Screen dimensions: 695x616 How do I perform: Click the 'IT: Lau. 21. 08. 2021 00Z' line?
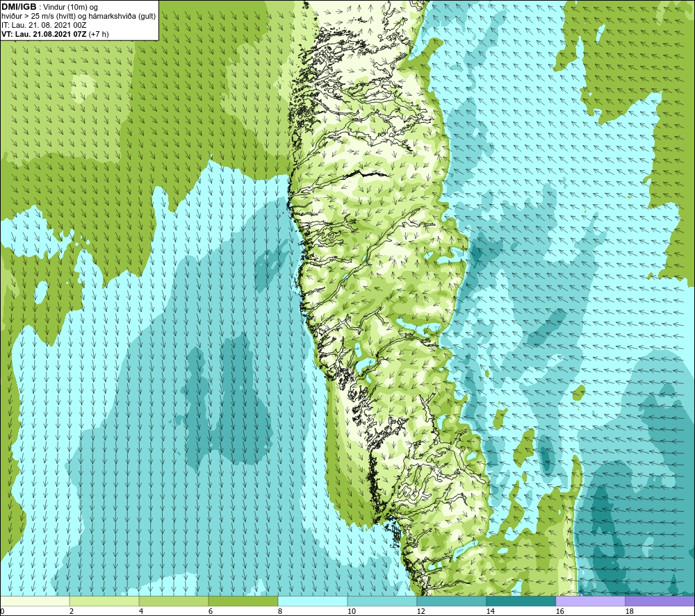(x=44, y=25)
